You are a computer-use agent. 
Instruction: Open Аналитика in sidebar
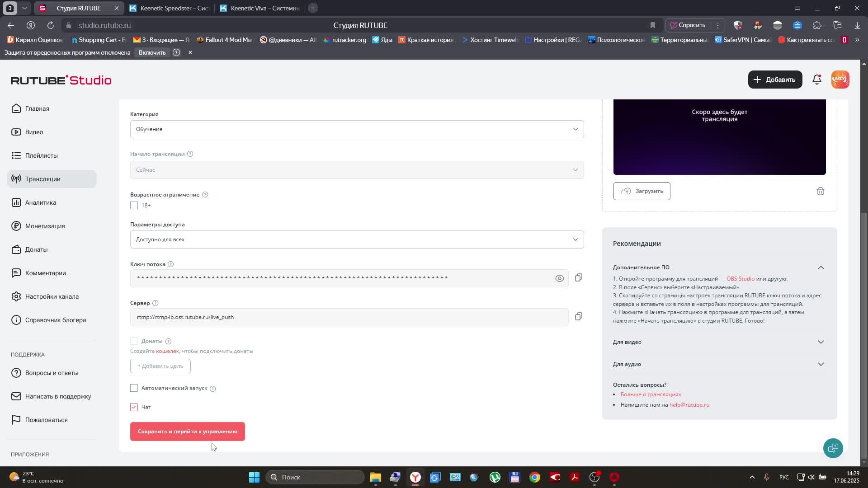[52, 202]
